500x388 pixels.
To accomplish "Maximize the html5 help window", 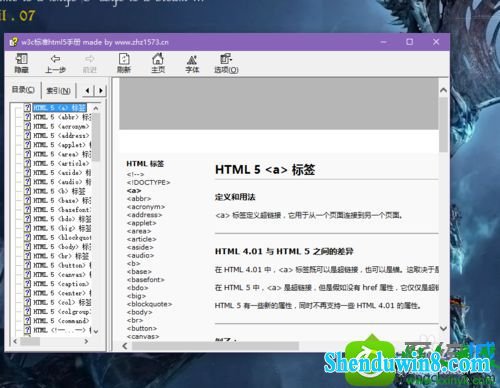I will pos(410,42).
